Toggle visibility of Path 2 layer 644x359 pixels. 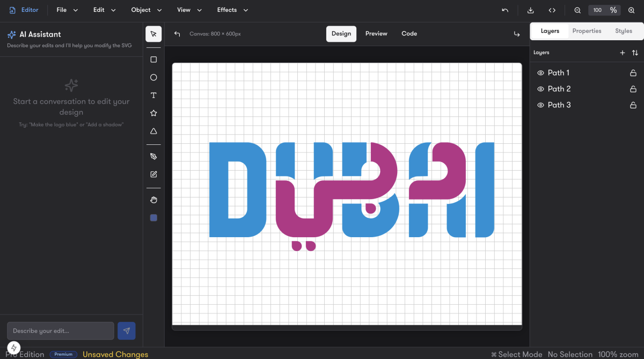pos(540,89)
